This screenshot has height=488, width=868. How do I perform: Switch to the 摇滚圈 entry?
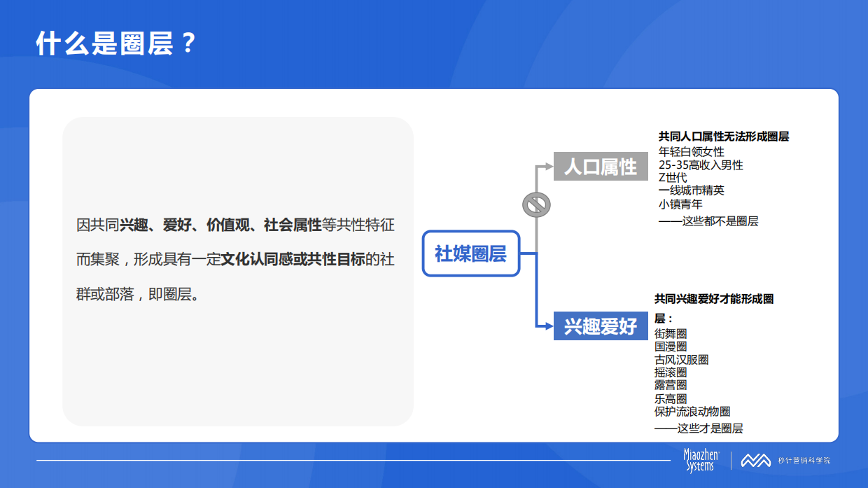tap(674, 372)
